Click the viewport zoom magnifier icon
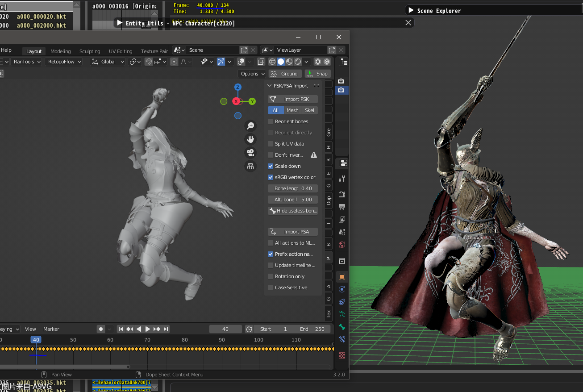Viewport: 583px width, 392px height. 250,126
